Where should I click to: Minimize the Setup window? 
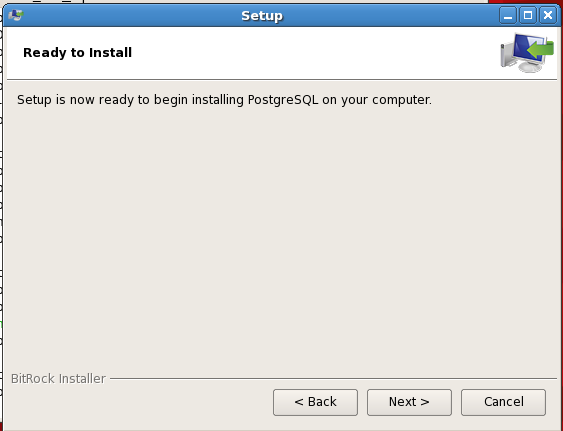[x=508, y=15]
